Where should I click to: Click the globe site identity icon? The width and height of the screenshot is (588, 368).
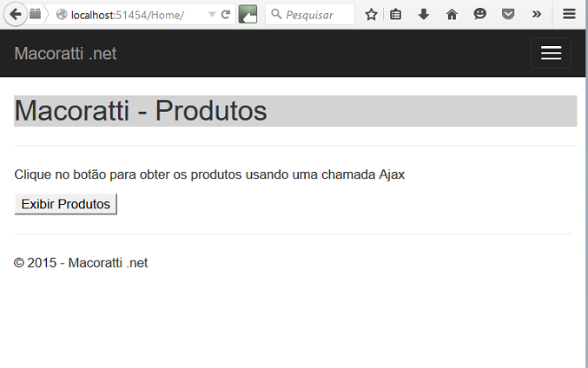(62, 15)
